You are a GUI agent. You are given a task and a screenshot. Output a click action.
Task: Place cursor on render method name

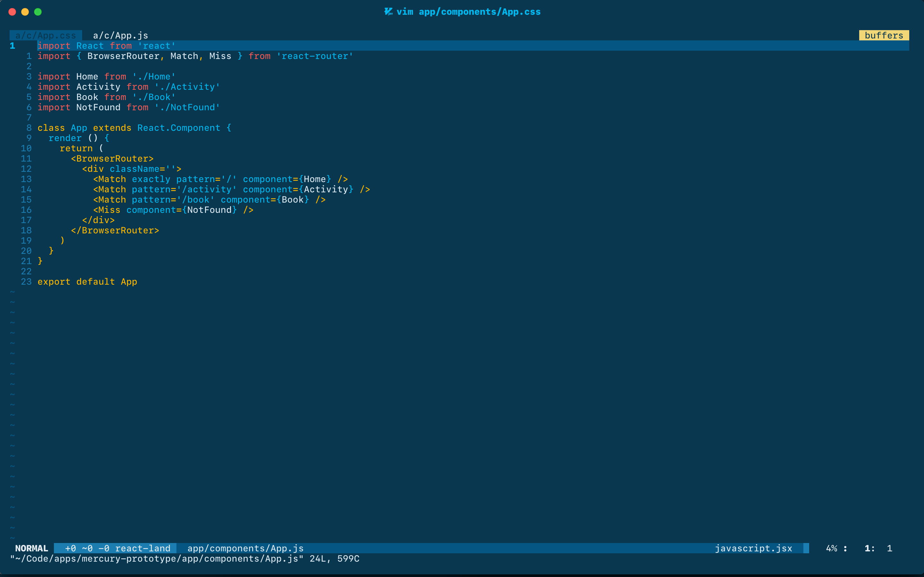click(x=65, y=138)
